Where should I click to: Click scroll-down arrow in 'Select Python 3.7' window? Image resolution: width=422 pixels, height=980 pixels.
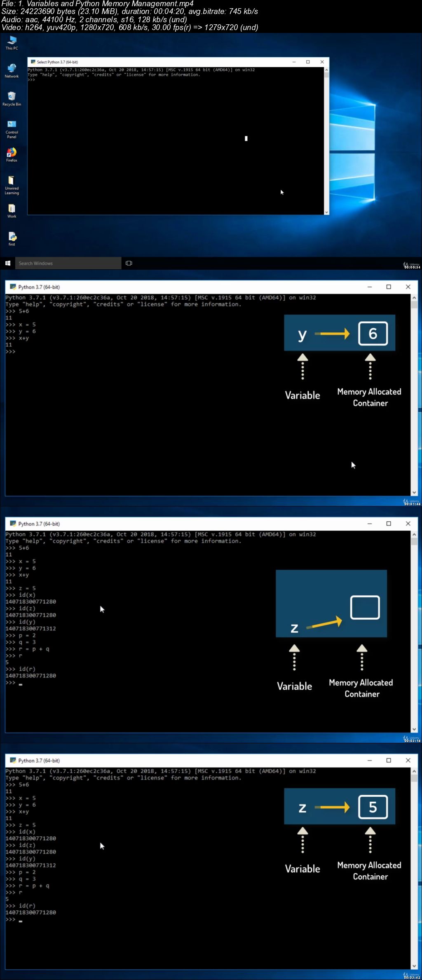coord(326,212)
